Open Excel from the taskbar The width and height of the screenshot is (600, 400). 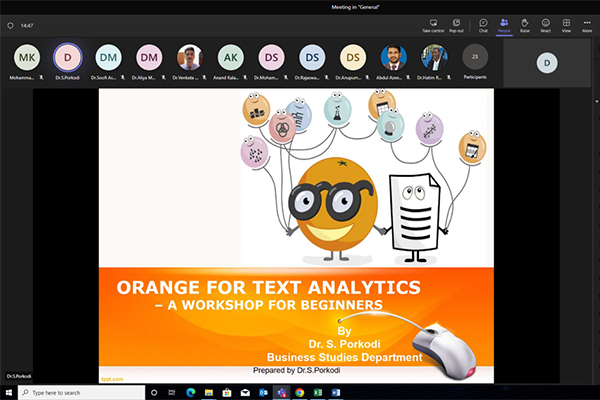click(x=317, y=393)
